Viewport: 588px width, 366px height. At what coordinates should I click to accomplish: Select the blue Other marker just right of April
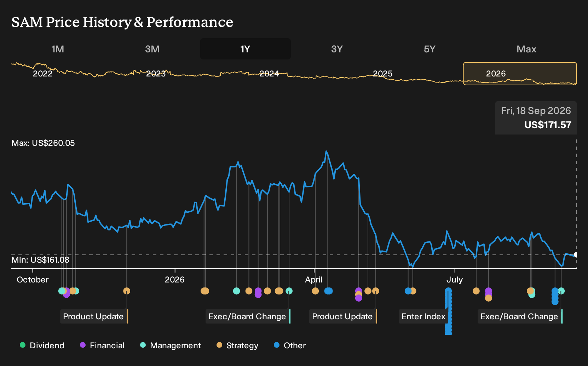pos(328,291)
